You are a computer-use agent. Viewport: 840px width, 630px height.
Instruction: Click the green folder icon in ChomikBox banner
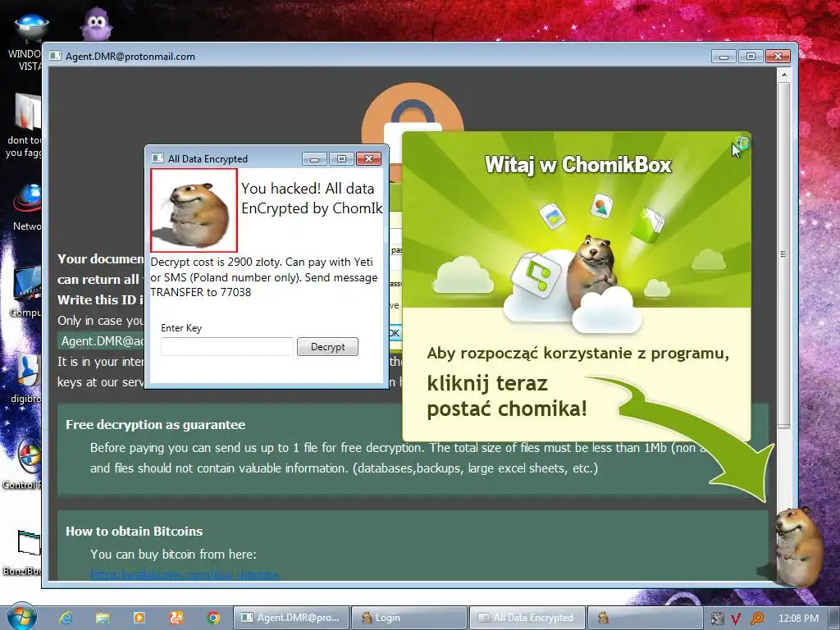click(648, 224)
